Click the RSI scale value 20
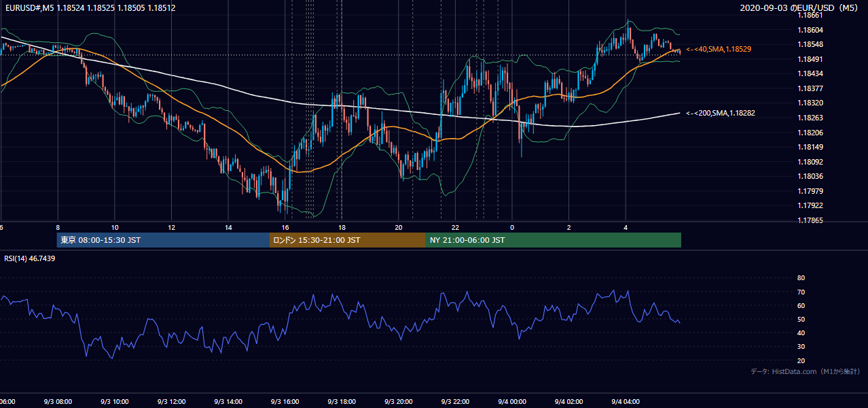 pos(801,360)
